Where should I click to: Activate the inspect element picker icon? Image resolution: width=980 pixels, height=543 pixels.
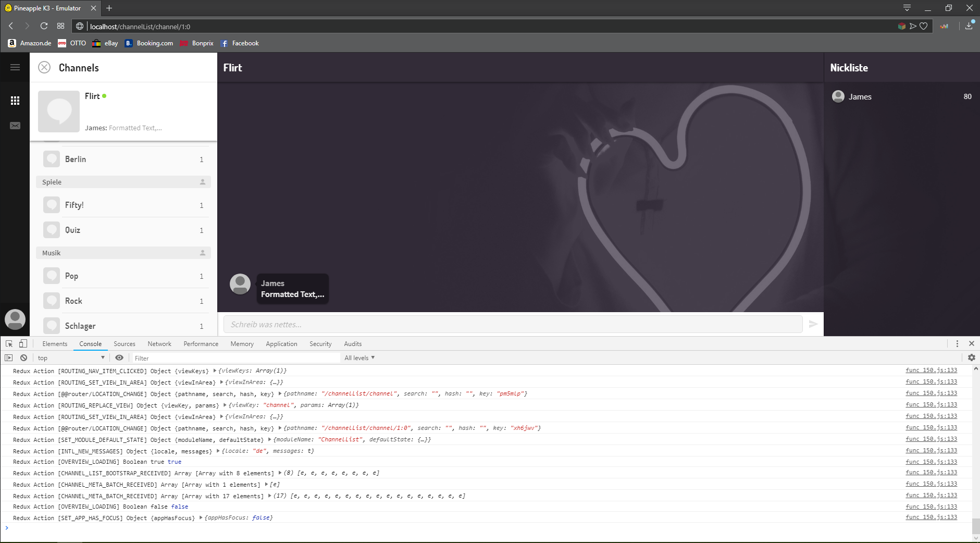tap(9, 343)
